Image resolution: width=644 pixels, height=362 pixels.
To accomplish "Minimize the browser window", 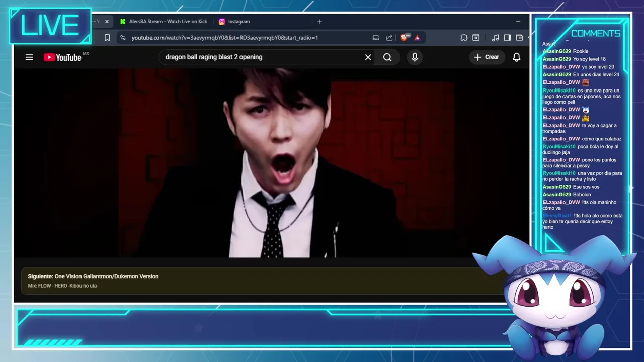I will pyautogui.click(x=518, y=22).
